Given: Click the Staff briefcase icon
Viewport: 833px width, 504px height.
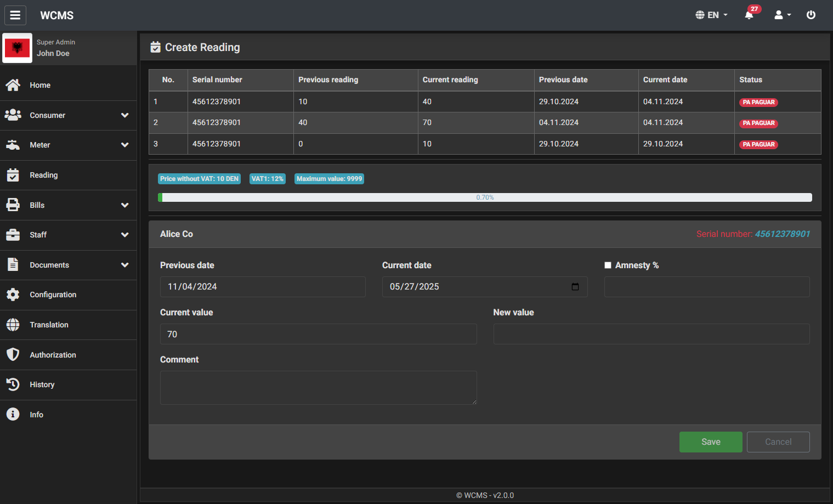Looking at the screenshot, I should [13, 235].
